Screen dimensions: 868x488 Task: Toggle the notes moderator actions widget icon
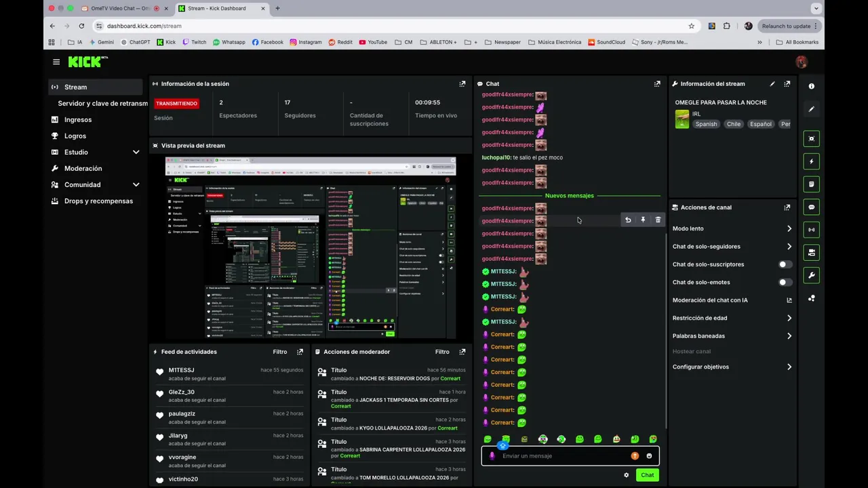(812, 184)
